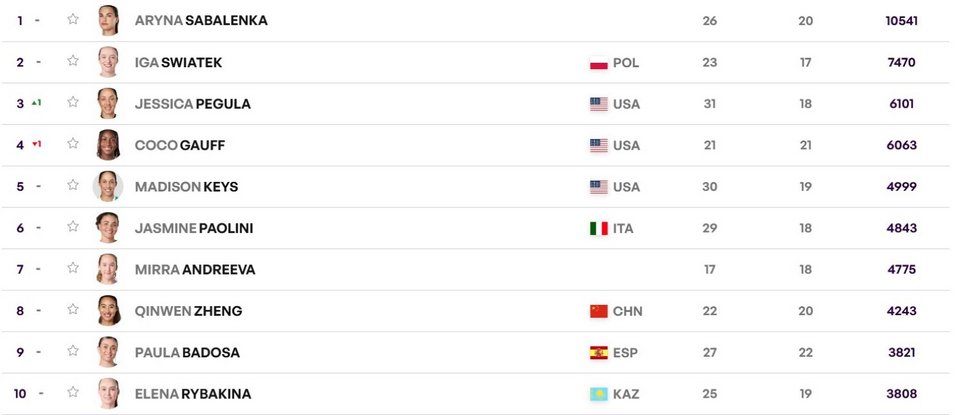
Task: Open Iga Swiatek's profile link
Action: tap(178, 62)
